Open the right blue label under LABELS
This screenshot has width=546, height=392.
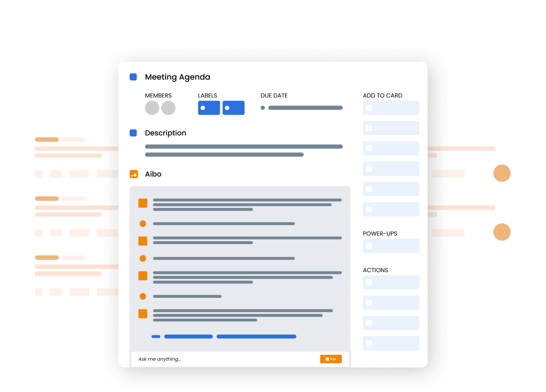pyautogui.click(x=233, y=108)
